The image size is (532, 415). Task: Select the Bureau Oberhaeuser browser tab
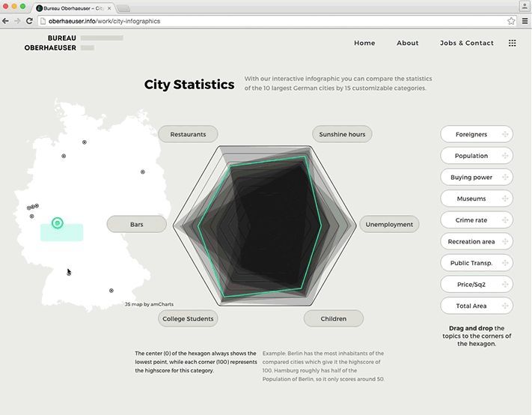(73, 8)
